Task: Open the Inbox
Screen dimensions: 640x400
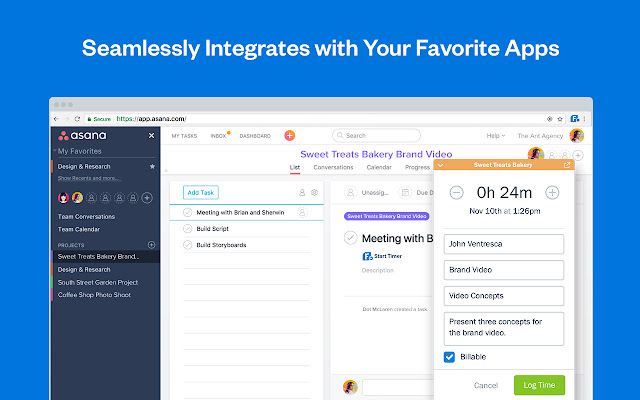Action: point(218,136)
